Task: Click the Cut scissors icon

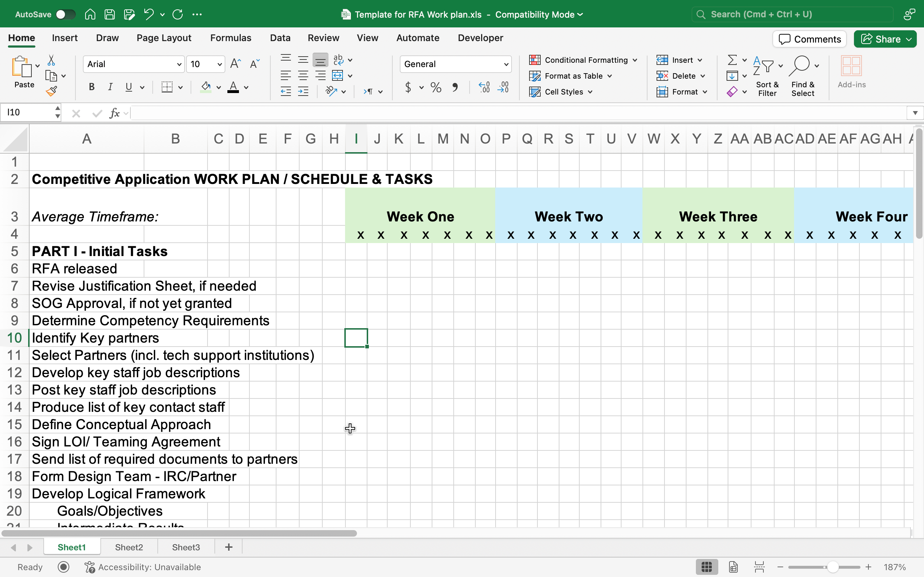Action: tap(51, 60)
